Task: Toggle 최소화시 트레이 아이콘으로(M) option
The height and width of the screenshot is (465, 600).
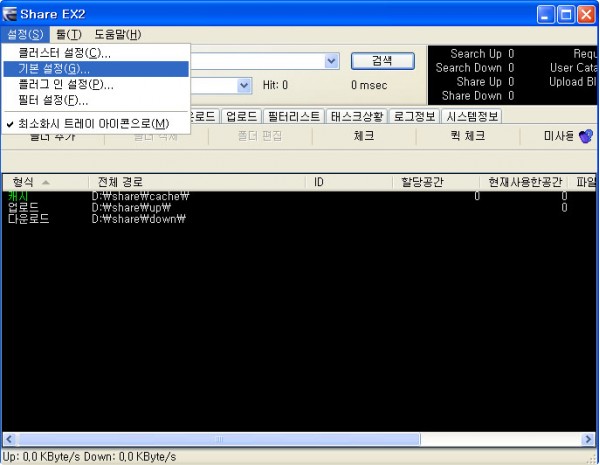Action: point(96,124)
